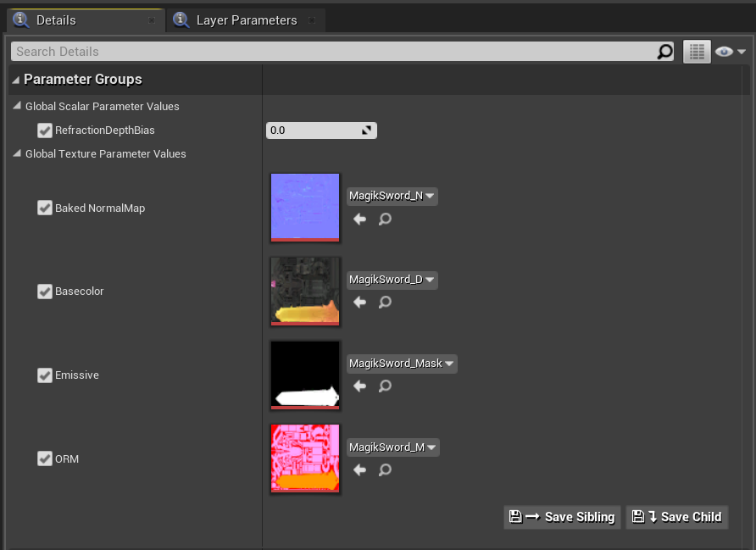This screenshot has height=550, width=756.
Task: Click the Details tab info icon
Action: 20,19
